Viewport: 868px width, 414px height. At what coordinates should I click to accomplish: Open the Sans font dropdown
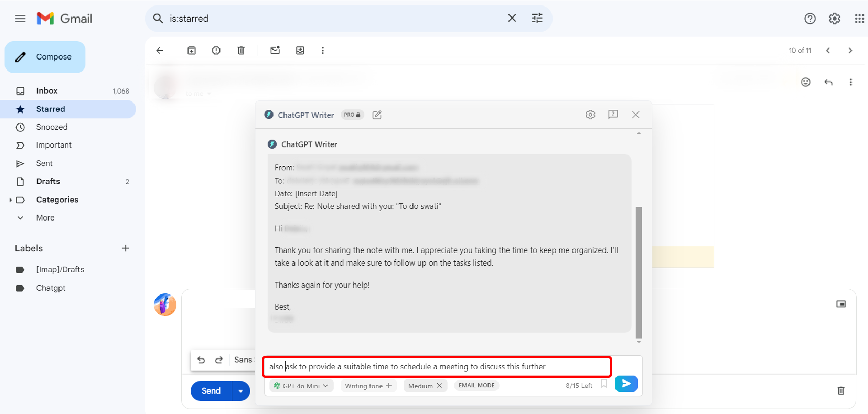[x=244, y=360]
